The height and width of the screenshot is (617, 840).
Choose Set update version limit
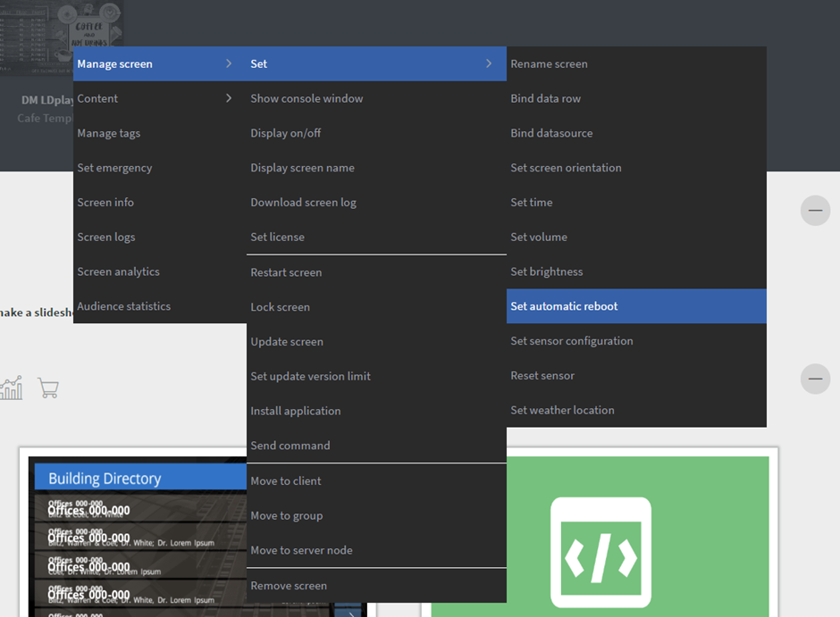click(376, 376)
